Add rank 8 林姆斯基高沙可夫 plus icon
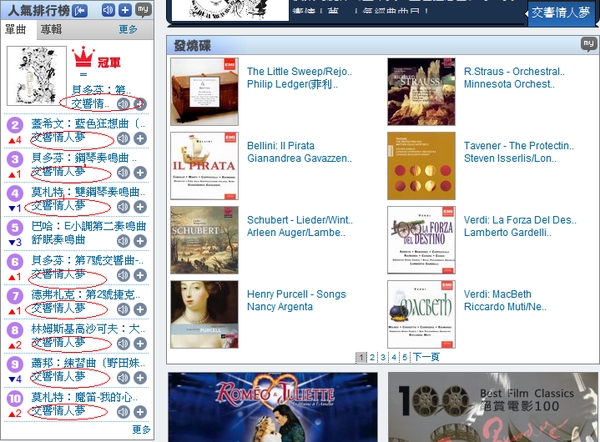Screen dimensions: 600x442 tap(140, 343)
